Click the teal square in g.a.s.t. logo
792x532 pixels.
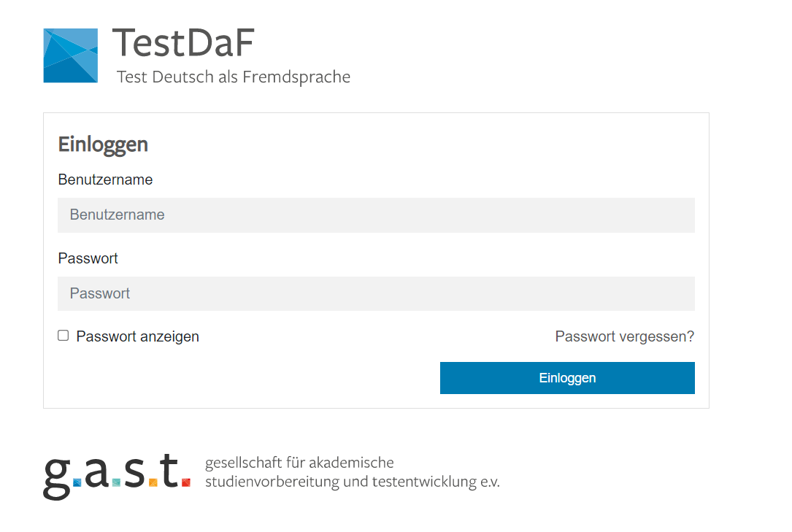pyautogui.click(x=116, y=482)
